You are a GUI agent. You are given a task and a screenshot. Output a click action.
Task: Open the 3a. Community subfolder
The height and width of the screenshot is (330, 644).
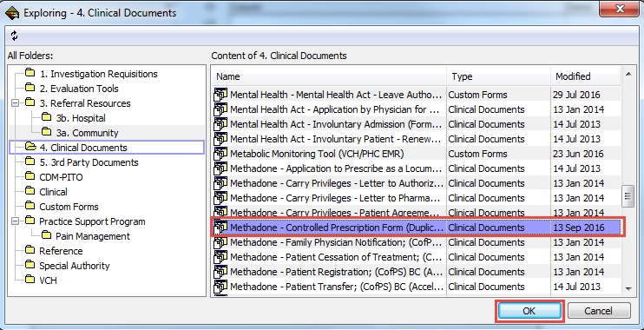(x=87, y=133)
